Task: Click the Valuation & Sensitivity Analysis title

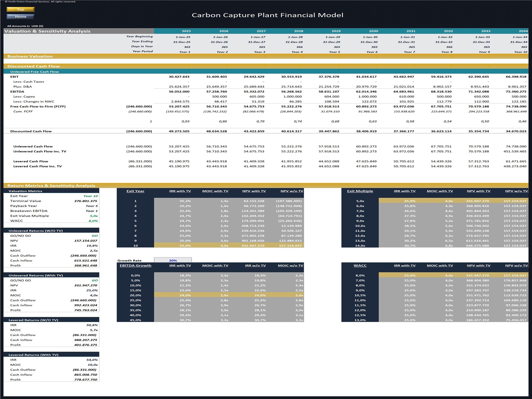Action: point(47,31)
